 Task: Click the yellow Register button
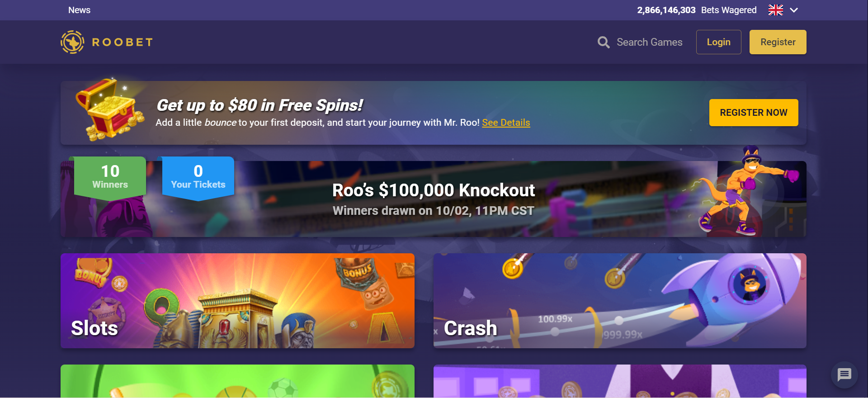778,42
